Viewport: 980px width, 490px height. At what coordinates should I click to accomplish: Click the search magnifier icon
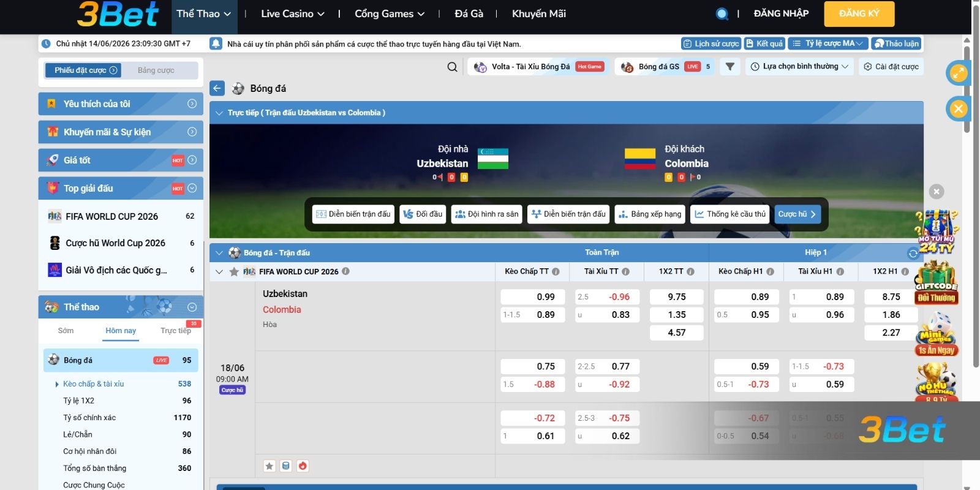point(452,67)
